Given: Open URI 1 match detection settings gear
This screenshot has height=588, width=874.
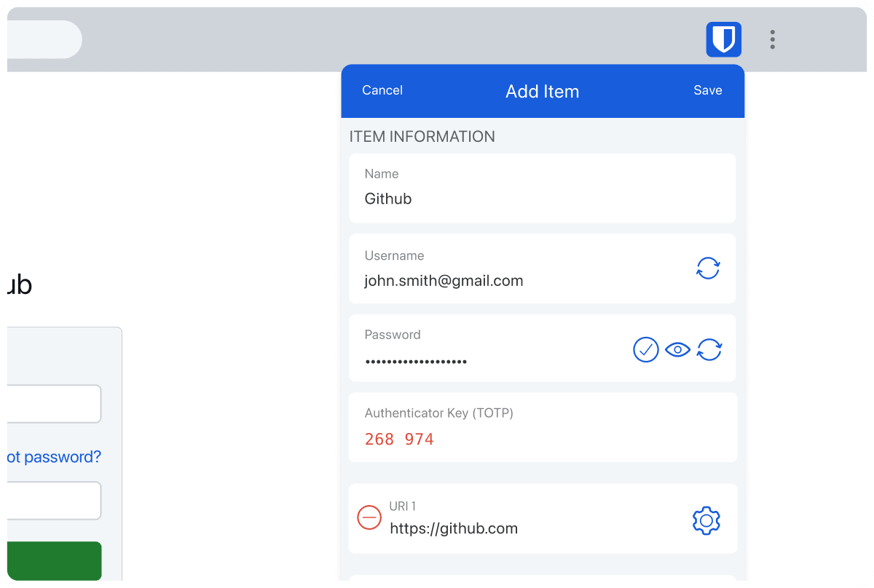Looking at the screenshot, I should pyautogui.click(x=705, y=520).
